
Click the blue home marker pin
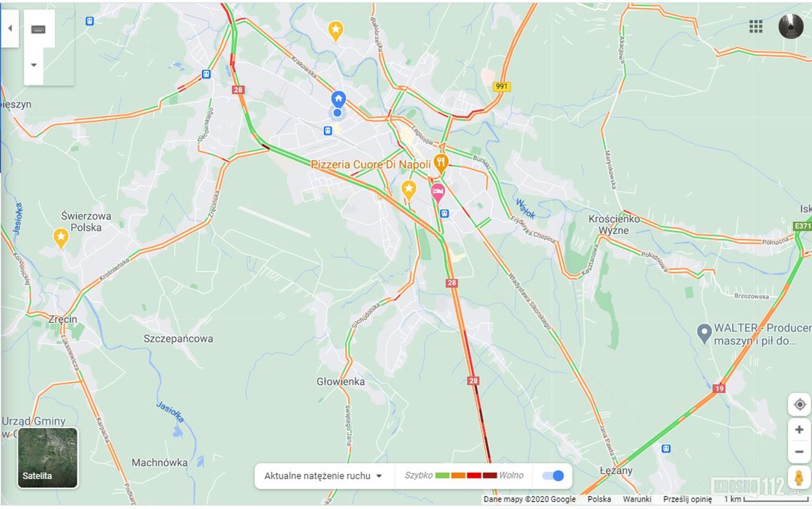(339, 99)
